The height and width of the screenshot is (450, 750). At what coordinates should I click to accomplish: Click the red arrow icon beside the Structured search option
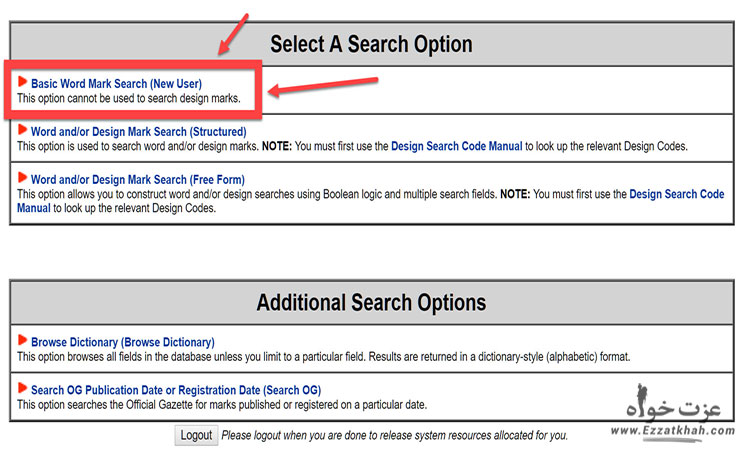point(23,130)
